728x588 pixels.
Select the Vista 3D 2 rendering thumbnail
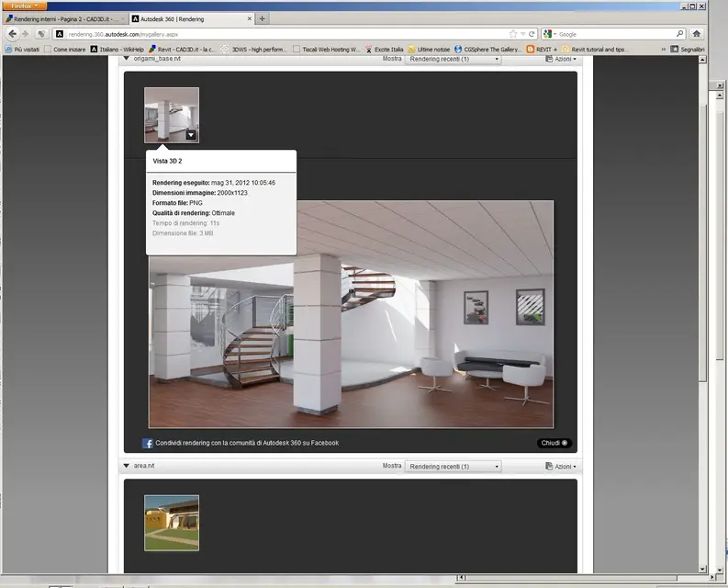pyautogui.click(x=172, y=115)
